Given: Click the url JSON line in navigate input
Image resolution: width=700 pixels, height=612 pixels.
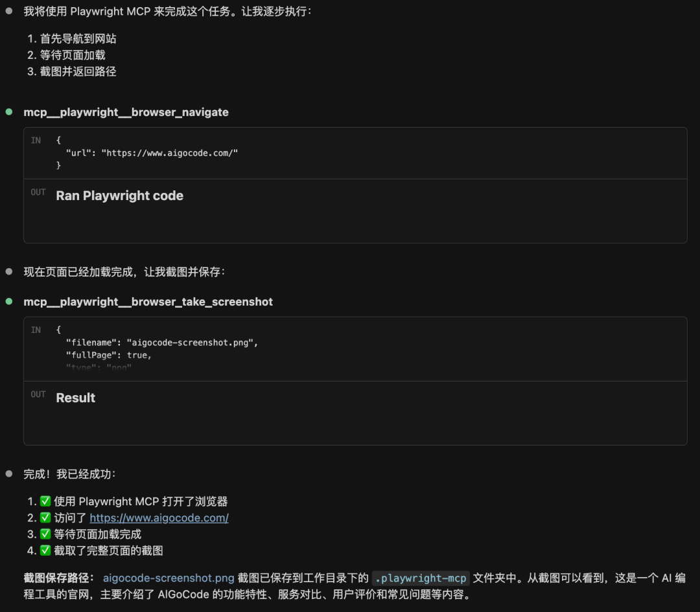Looking at the screenshot, I should [x=152, y=153].
